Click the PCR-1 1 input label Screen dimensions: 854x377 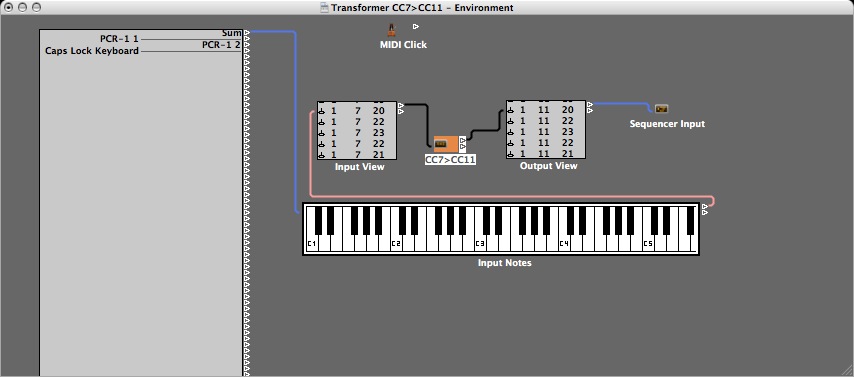119,39
